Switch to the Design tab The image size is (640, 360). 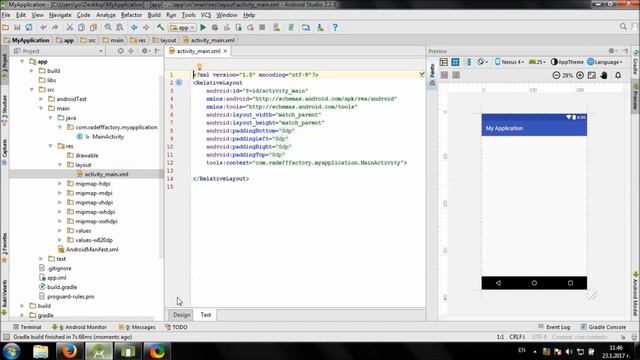[181, 315]
